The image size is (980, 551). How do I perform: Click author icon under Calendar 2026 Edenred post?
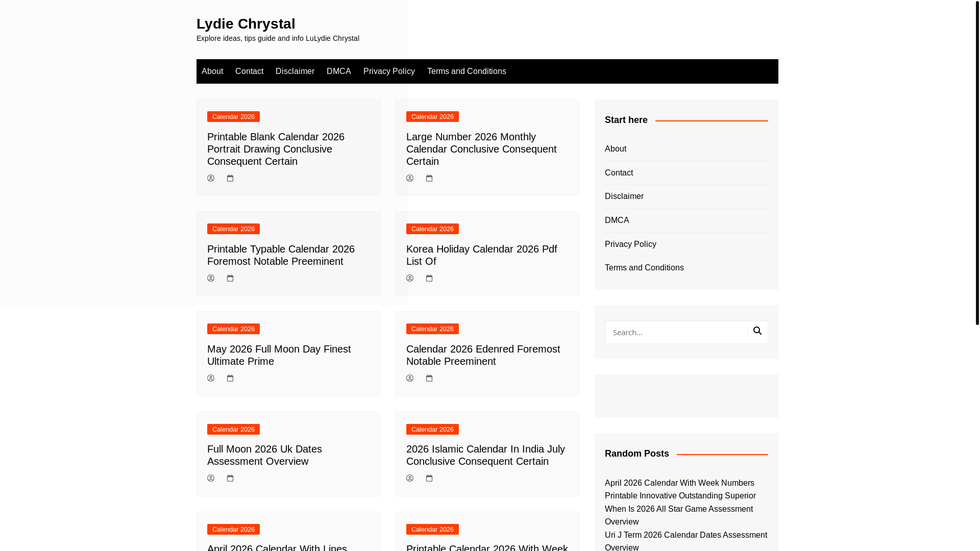[410, 378]
